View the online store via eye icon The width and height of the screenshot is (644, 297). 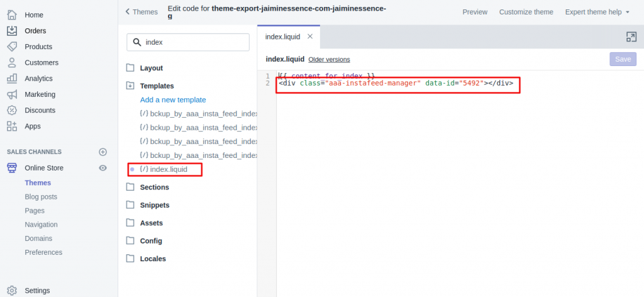[103, 167]
